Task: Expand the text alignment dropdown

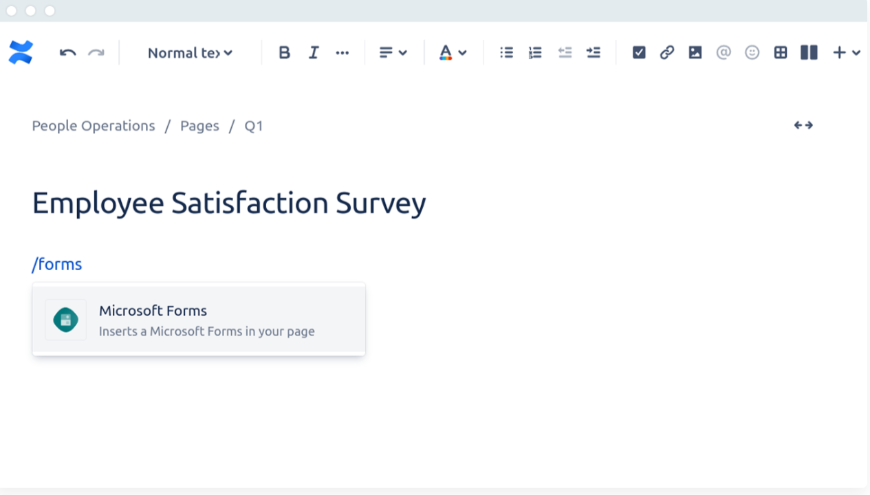Action: coord(392,53)
